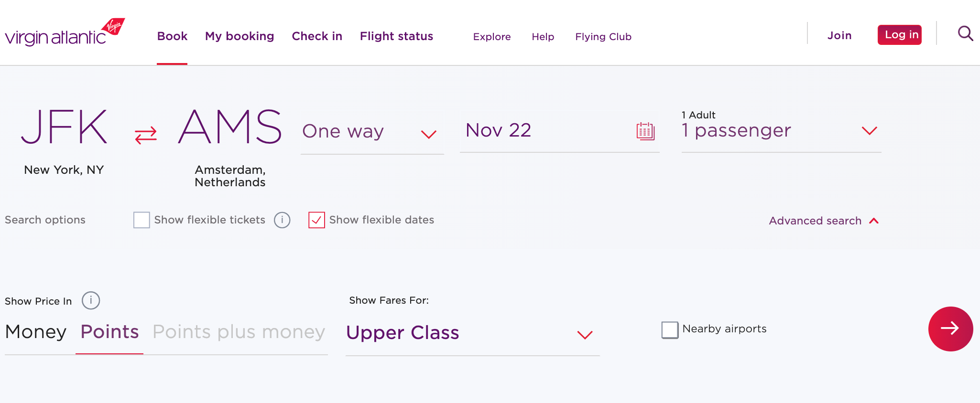Check the Nearby airports option

670,329
